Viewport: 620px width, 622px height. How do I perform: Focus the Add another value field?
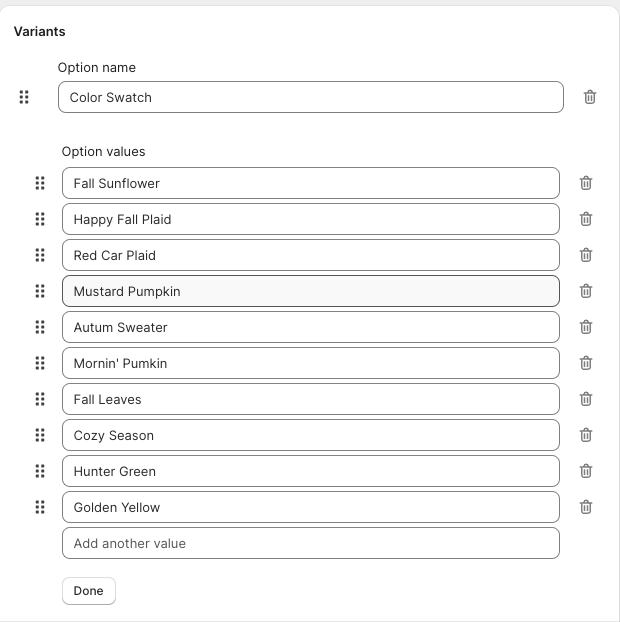click(x=310, y=543)
